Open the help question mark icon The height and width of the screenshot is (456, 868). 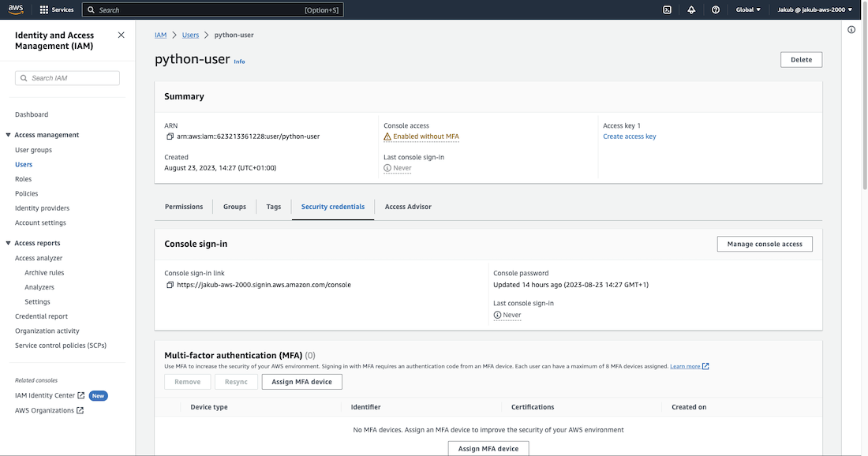pos(716,9)
